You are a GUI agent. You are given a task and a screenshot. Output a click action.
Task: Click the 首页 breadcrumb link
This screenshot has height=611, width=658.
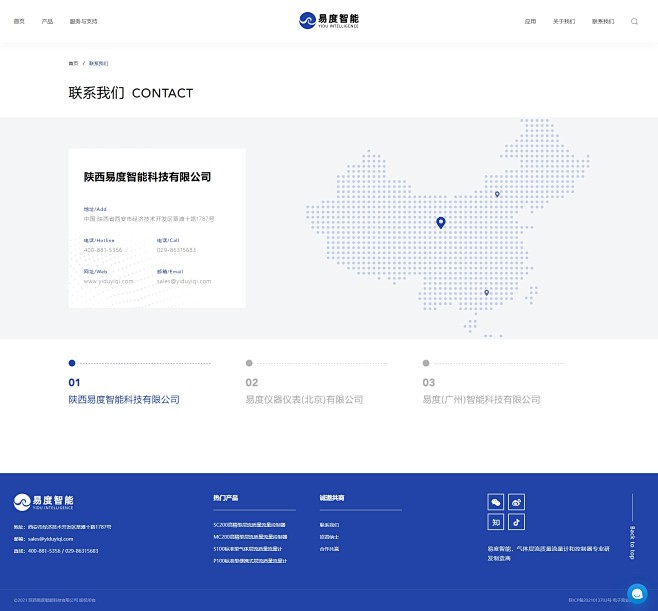pos(73,63)
